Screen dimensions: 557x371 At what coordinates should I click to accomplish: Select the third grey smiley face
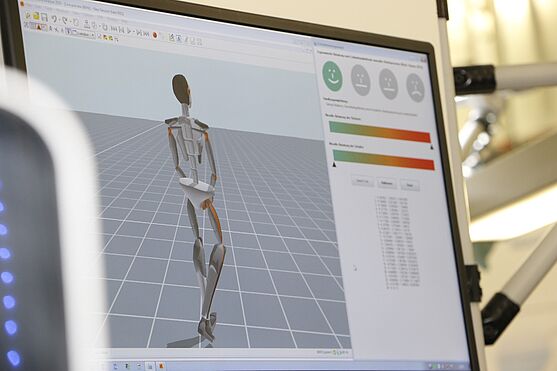(x=388, y=84)
